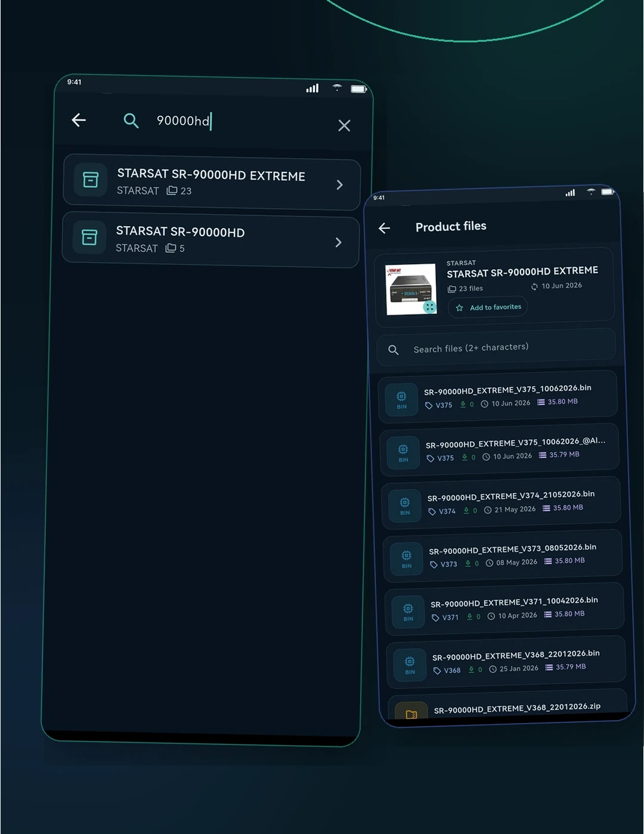The image size is (644, 834).
Task: Click the Search files input field
Action: click(x=496, y=348)
